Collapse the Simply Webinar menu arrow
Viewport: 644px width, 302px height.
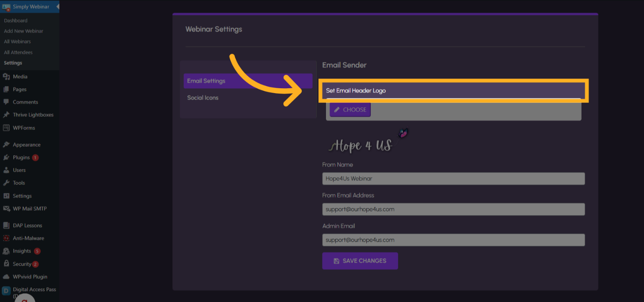(57, 7)
